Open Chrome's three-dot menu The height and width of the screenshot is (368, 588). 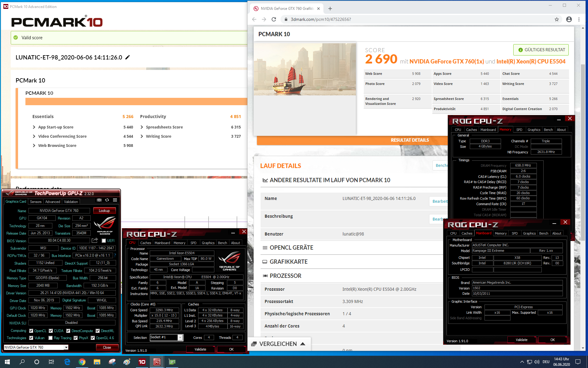(579, 19)
